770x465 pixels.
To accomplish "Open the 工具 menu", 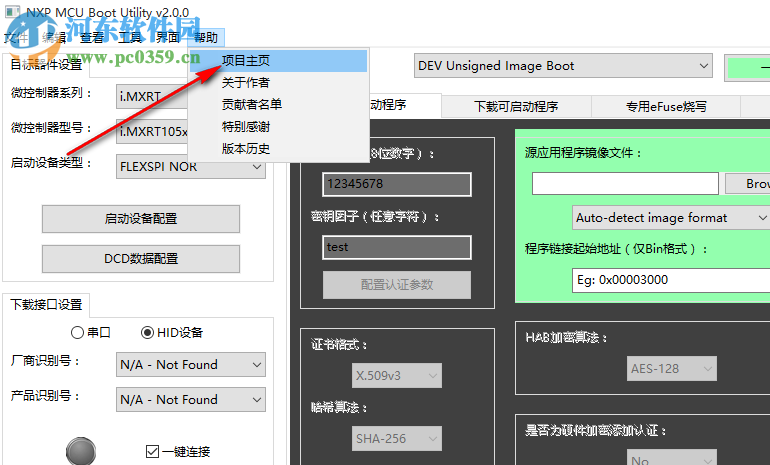I will (x=130, y=37).
